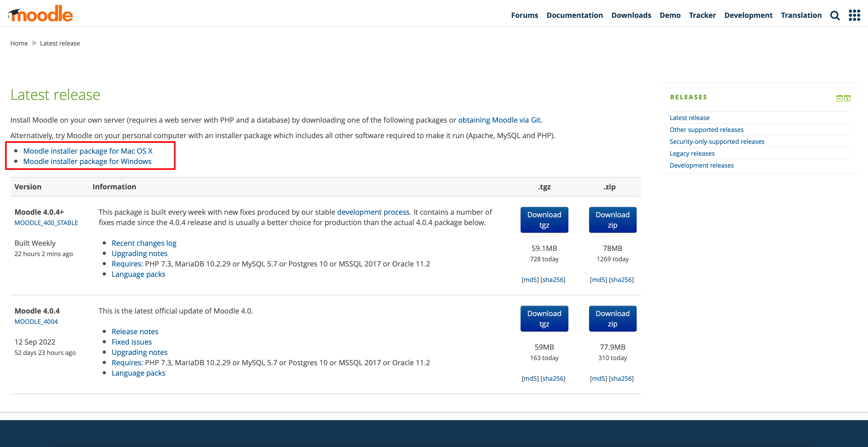868x447 pixels.
Task: Click the '77.9MB' file size text
Action: (612, 347)
